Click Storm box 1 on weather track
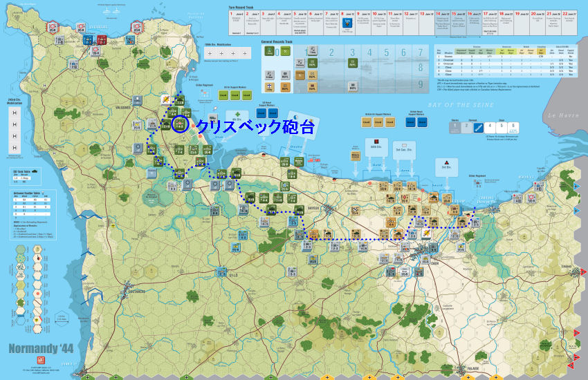Viewport: 588px width, 380px height. click(x=454, y=128)
